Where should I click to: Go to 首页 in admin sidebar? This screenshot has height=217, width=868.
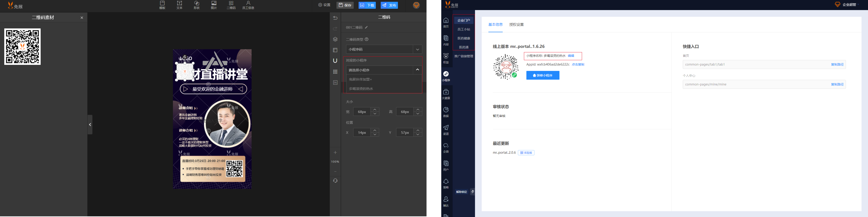pos(446,23)
